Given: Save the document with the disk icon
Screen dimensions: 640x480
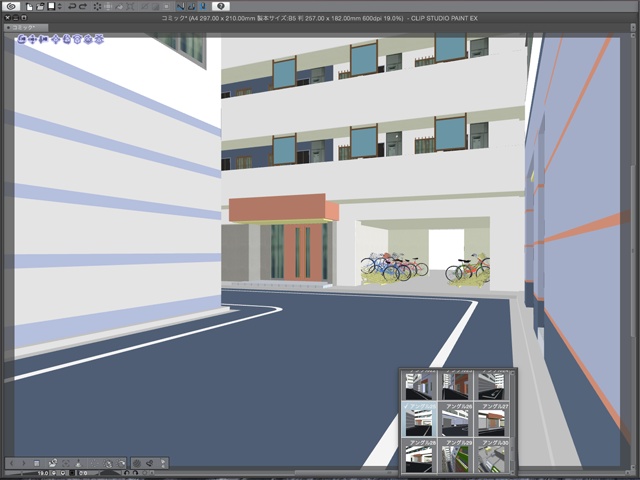Looking at the screenshot, I should tap(51, 6).
